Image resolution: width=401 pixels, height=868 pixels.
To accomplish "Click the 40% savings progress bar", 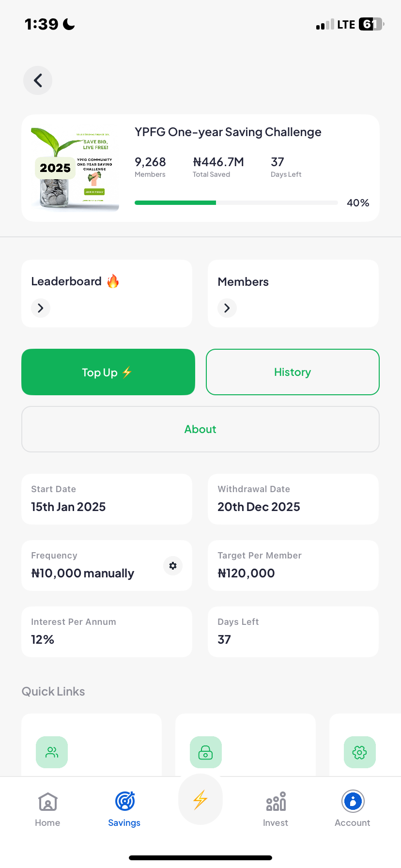I will pyautogui.click(x=236, y=203).
